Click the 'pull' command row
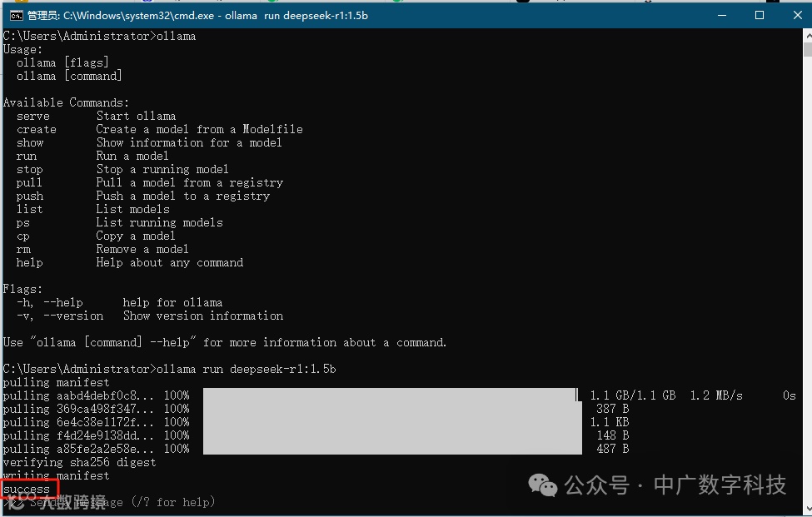 coord(150,182)
